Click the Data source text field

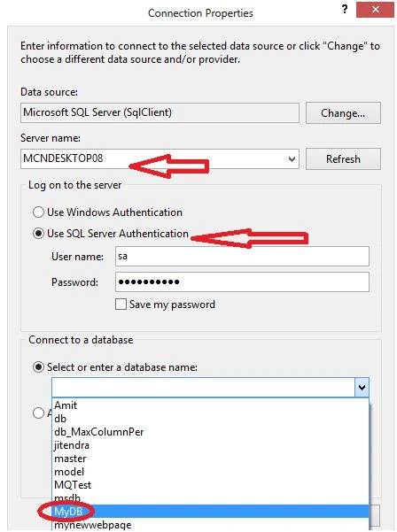point(160,112)
